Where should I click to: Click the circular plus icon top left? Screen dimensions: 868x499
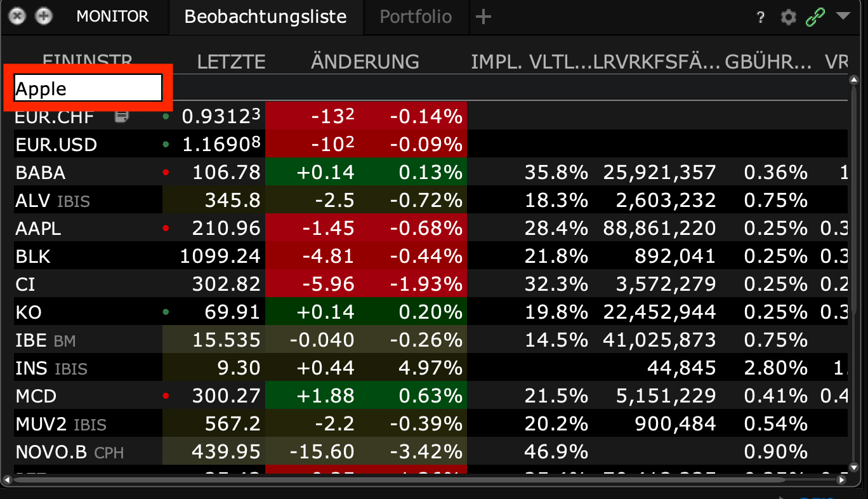tap(43, 17)
